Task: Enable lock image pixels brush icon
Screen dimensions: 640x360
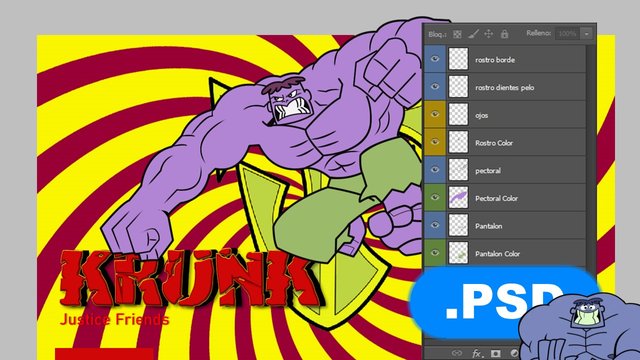Action: [x=473, y=34]
